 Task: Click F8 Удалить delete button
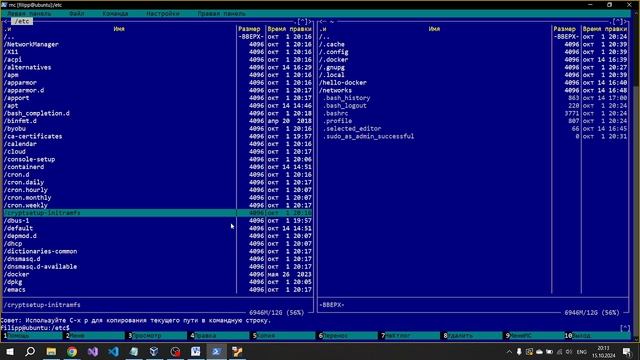point(473,336)
